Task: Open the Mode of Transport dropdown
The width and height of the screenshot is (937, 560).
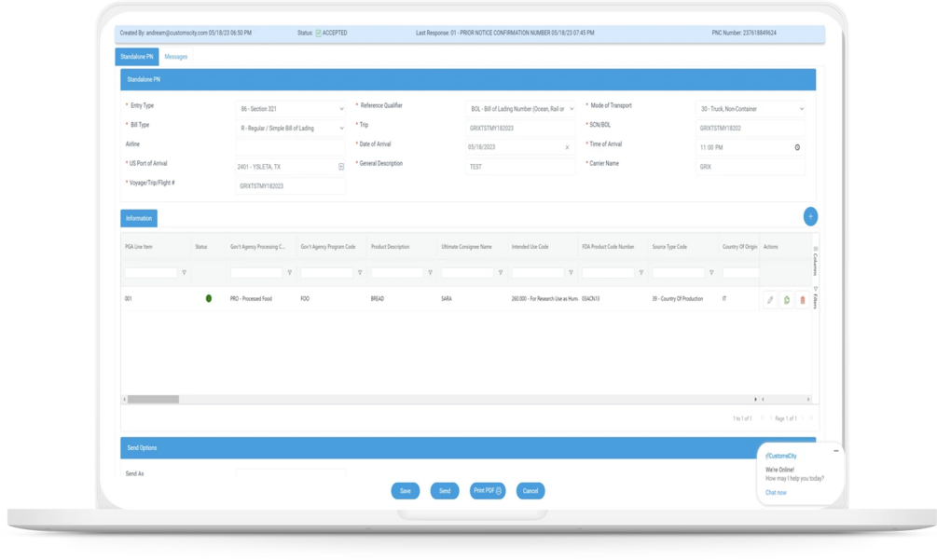Action: click(x=751, y=109)
